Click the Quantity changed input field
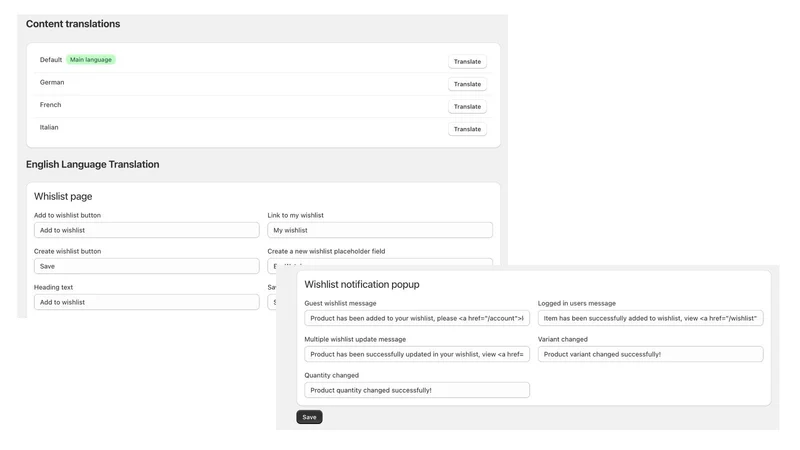Viewport: 800px width, 450px height. pos(417,390)
